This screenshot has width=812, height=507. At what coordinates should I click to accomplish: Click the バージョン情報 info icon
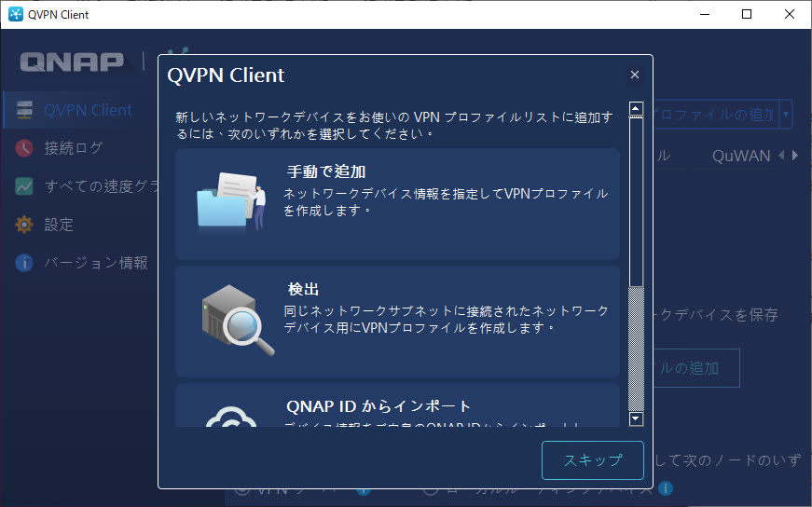tap(24, 263)
